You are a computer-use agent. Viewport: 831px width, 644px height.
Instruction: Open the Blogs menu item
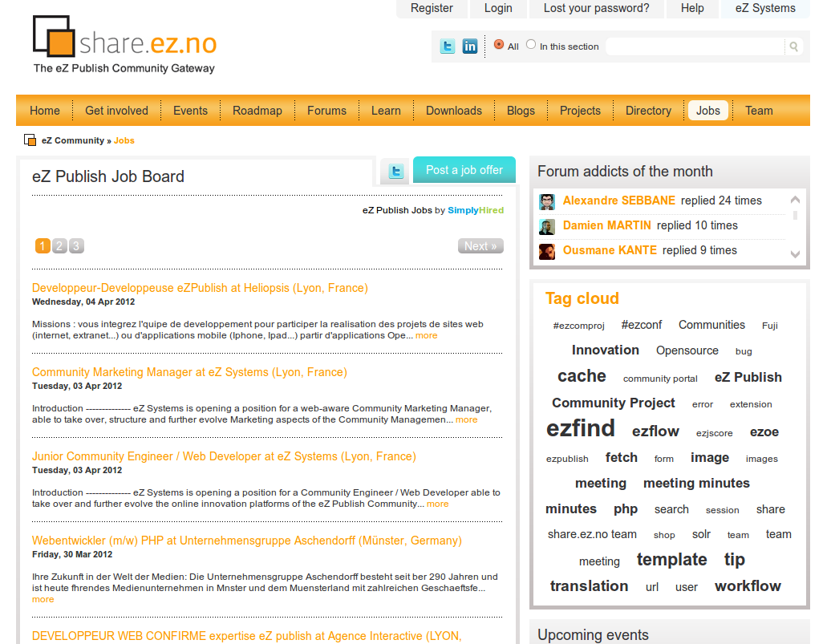click(x=521, y=111)
